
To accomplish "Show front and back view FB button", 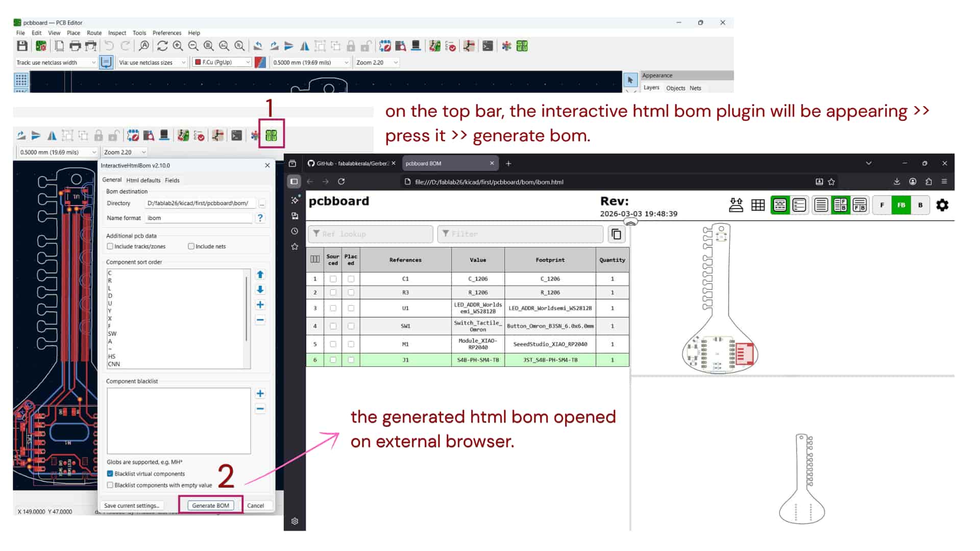I will tap(901, 205).
